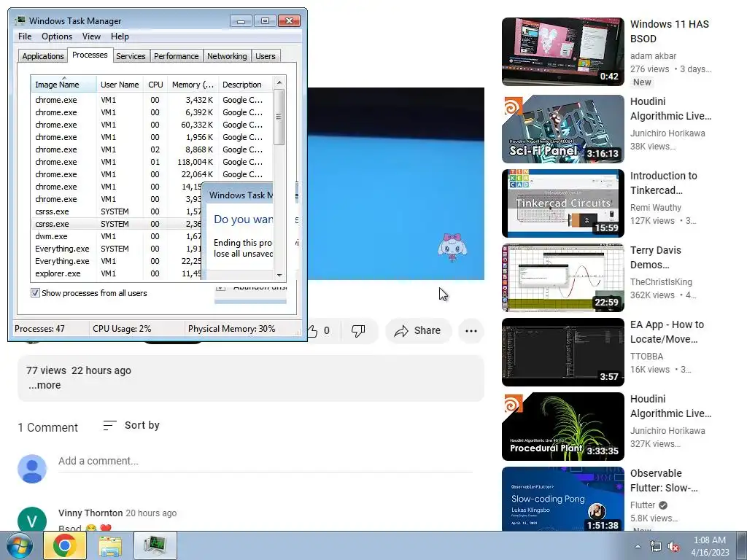Viewport: 747px width, 560px height.
Task: Switch to the Applications tab
Action: [43, 56]
